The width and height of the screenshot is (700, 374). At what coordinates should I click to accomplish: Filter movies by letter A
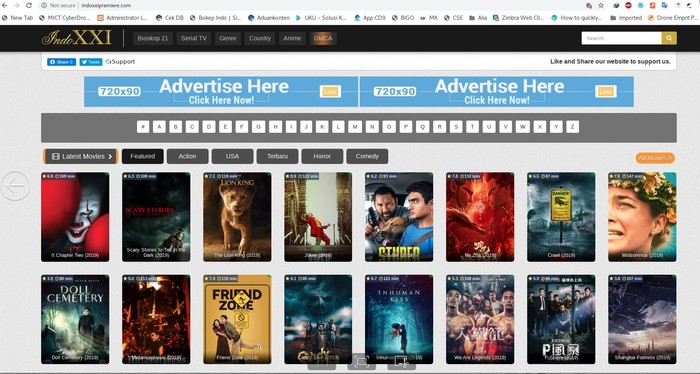coord(159,127)
